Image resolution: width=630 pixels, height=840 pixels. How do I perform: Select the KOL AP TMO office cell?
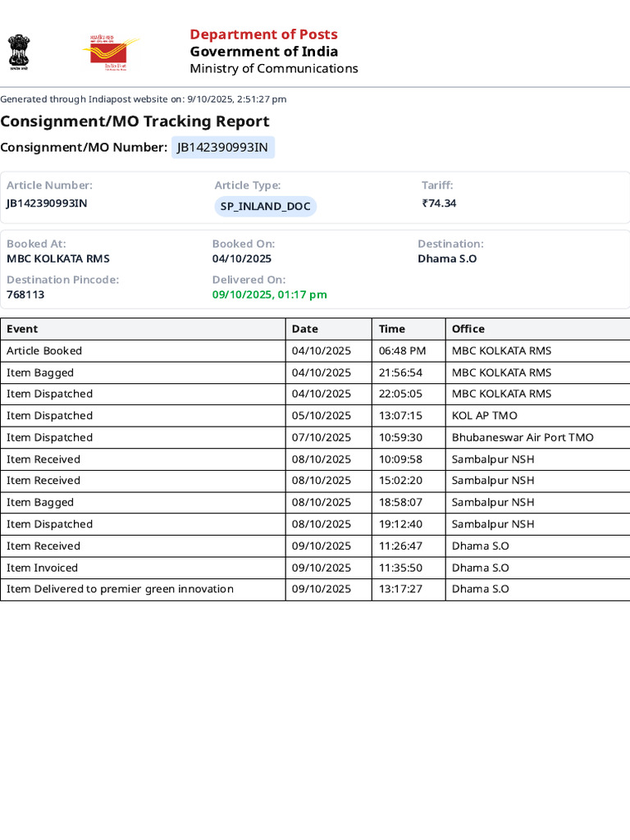click(x=538, y=416)
